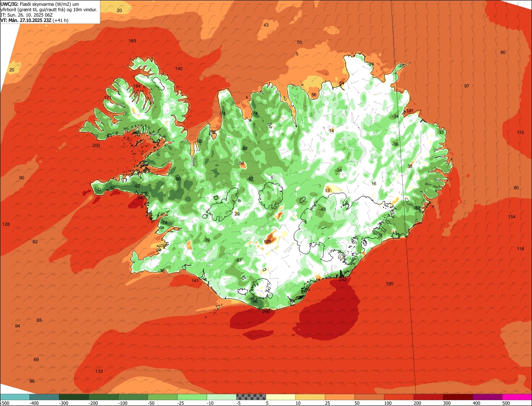Image resolution: width=532 pixels, height=406 pixels.
Task: Click the initial time 'IT: Sun. 26. 10. 2025 06Z'
Action: click(27, 15)
